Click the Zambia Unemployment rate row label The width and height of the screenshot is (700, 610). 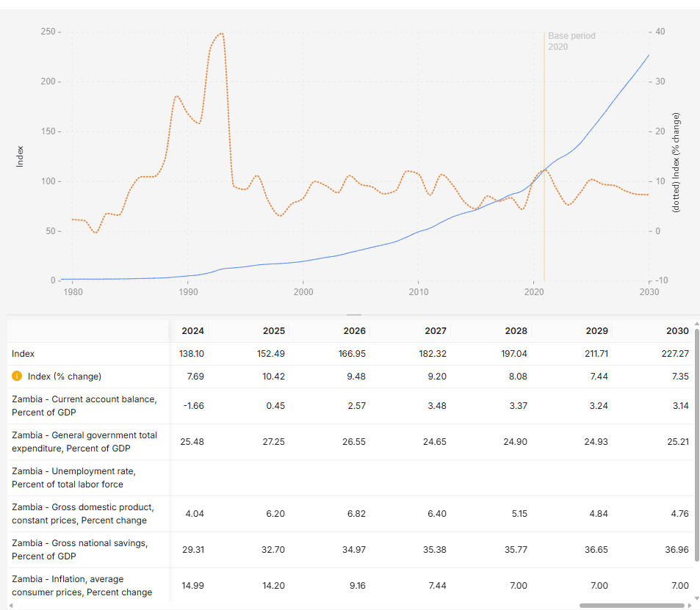click(73, 478)
